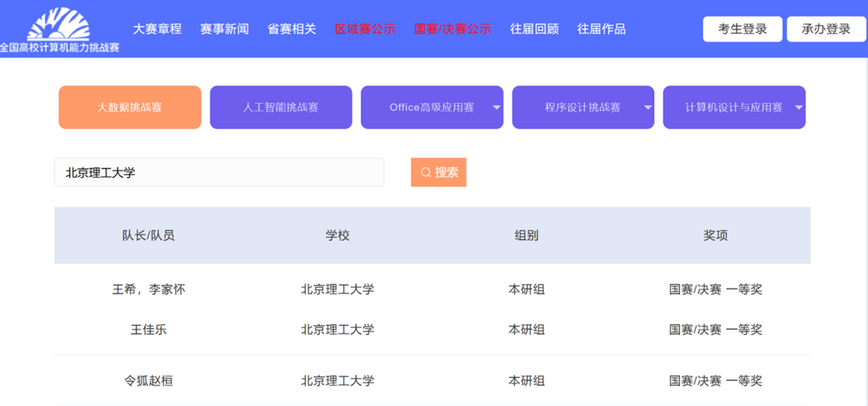Click the search field containing 北京理工大学
Image resolution: width=868 pixels, height=406 pixels.
(219, 173)
